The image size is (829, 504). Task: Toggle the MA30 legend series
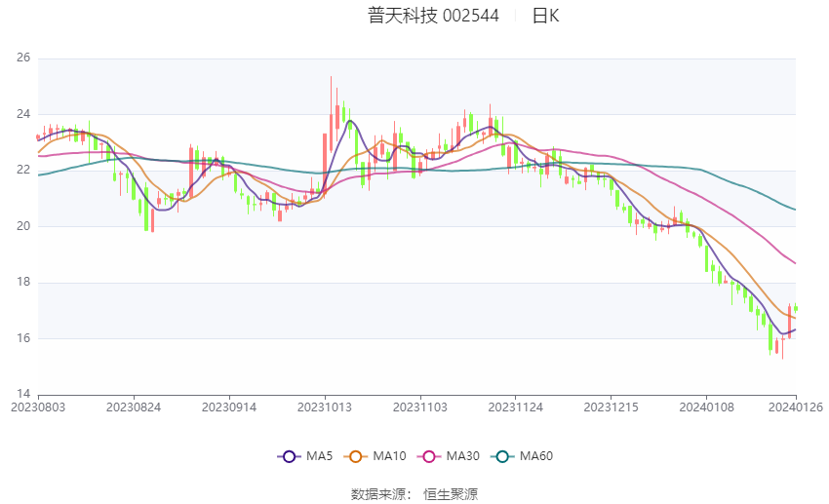(449, 456)
